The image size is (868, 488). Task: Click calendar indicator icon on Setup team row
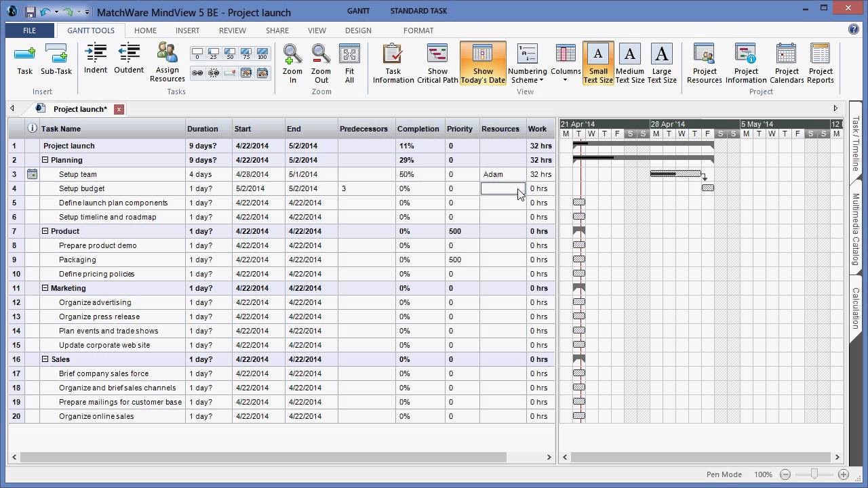coord(32,174)
